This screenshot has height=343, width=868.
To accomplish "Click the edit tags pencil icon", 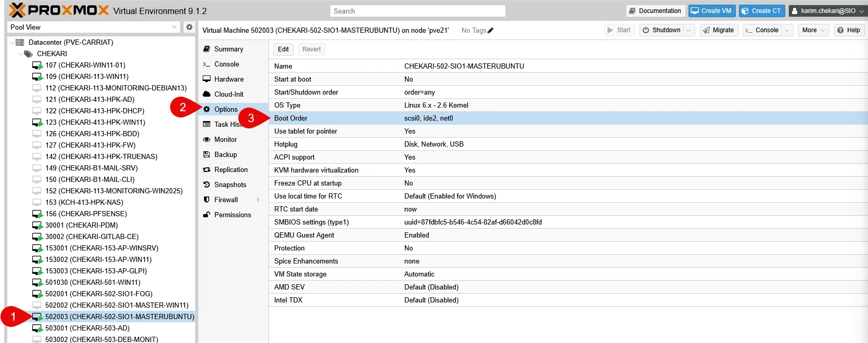I will (490, 31).
